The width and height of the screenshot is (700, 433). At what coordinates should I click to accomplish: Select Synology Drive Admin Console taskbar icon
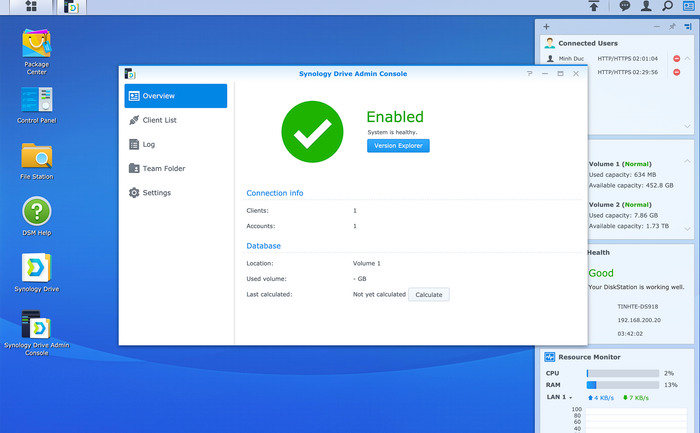71,7
